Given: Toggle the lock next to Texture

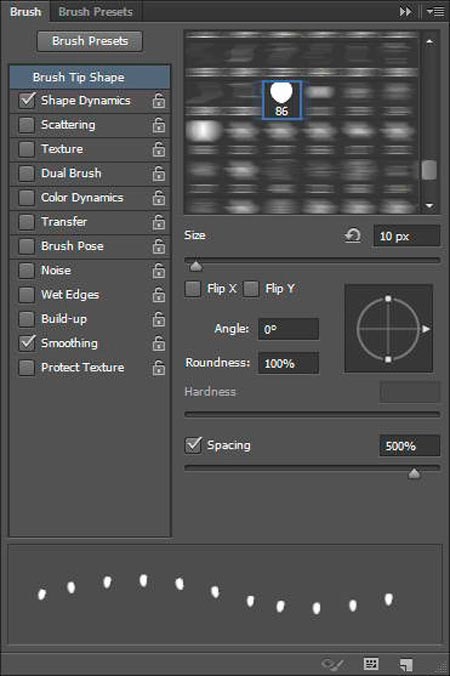Looking at the screenshot, I should point(159,149).
